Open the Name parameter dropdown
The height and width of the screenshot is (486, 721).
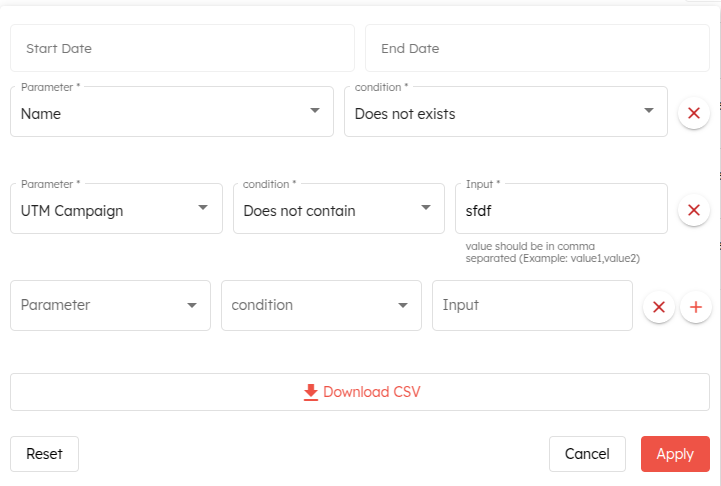171,112
